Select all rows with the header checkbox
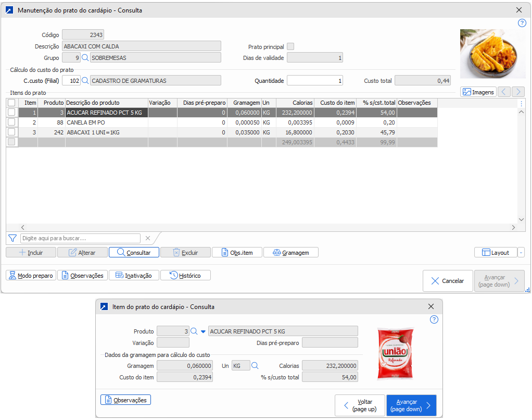The width and height of the screenshot is (532, 420). click(x=11, y=103)
